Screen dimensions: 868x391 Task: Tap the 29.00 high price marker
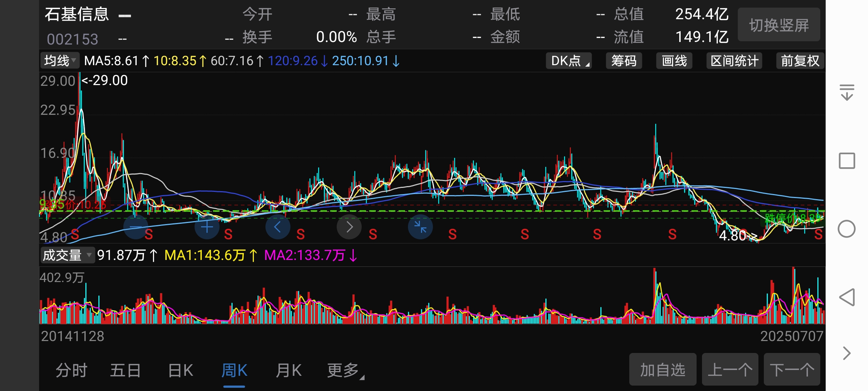(105, 80)
